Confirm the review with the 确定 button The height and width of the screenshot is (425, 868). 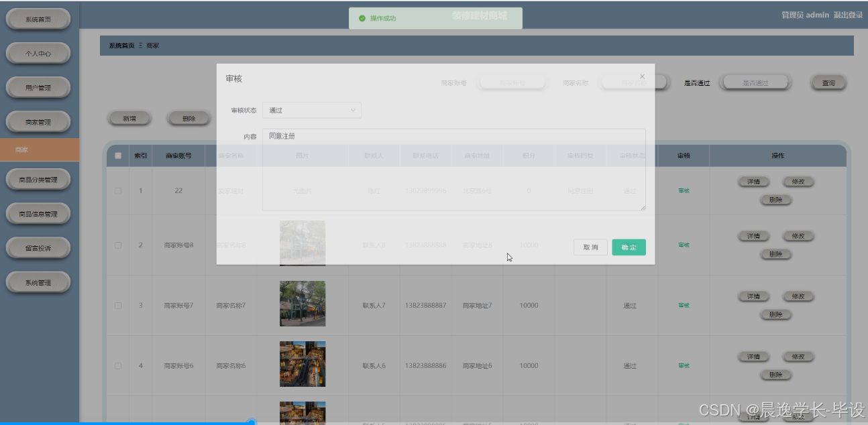pos(629,247)
